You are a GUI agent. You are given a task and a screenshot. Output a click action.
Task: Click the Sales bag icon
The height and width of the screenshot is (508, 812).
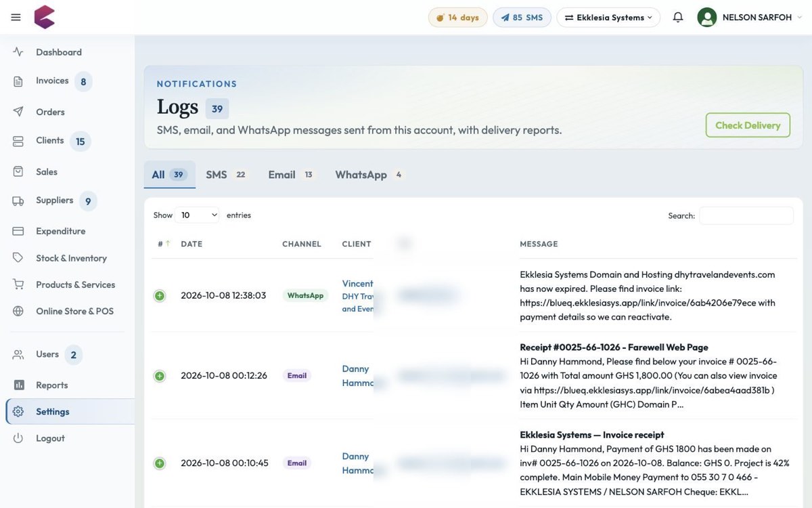click(18, 172)
